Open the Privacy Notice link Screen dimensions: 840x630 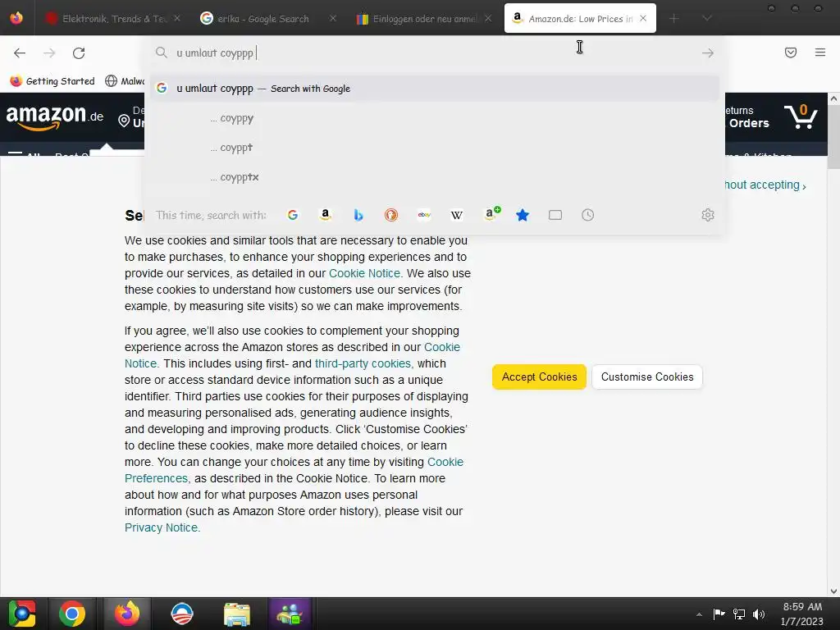click(162, 527)
